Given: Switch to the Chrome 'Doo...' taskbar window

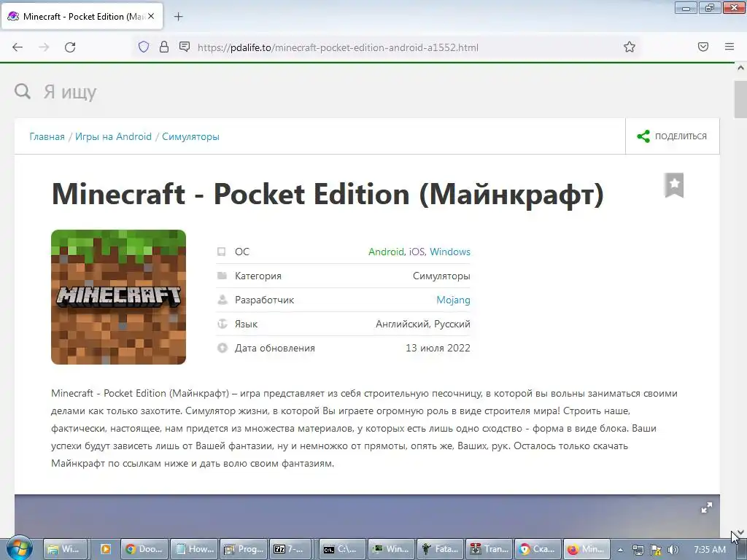Looking at the screenshot, I should (x=145, y=549).
